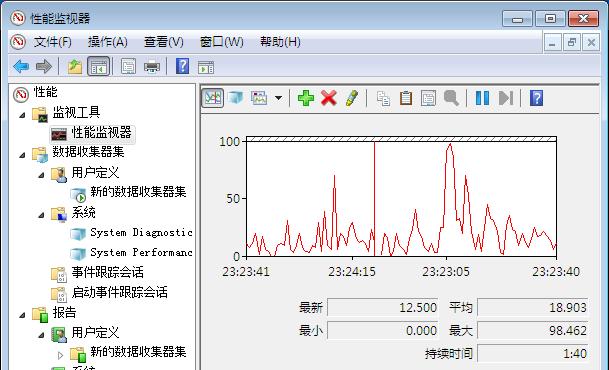Image resolution: width=609 pixels, height=370 pixels.
Task: Collapse the 数据收集器集 tree node
Action: pos(23,155)
